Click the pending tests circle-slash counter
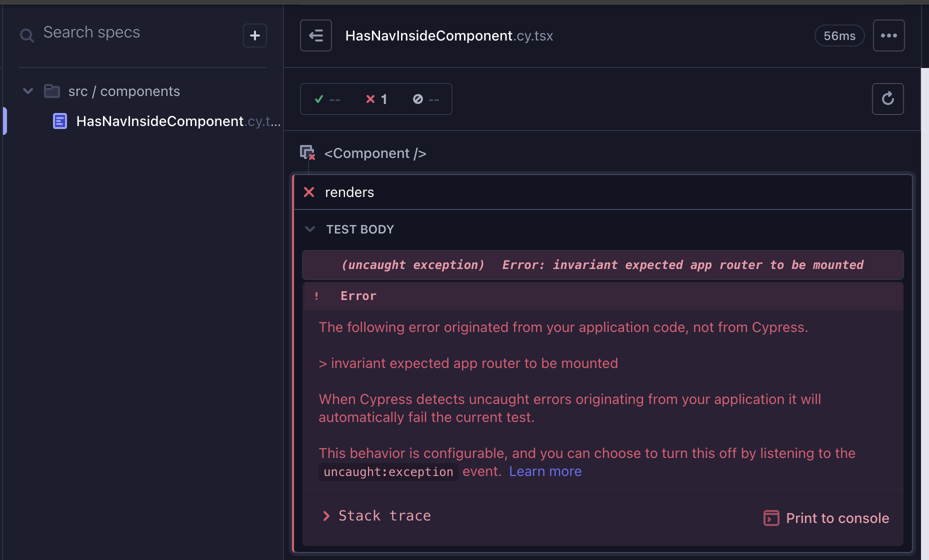Image resolution: width=929 pixels, height=560 pixels. click(x=426, y=99)
